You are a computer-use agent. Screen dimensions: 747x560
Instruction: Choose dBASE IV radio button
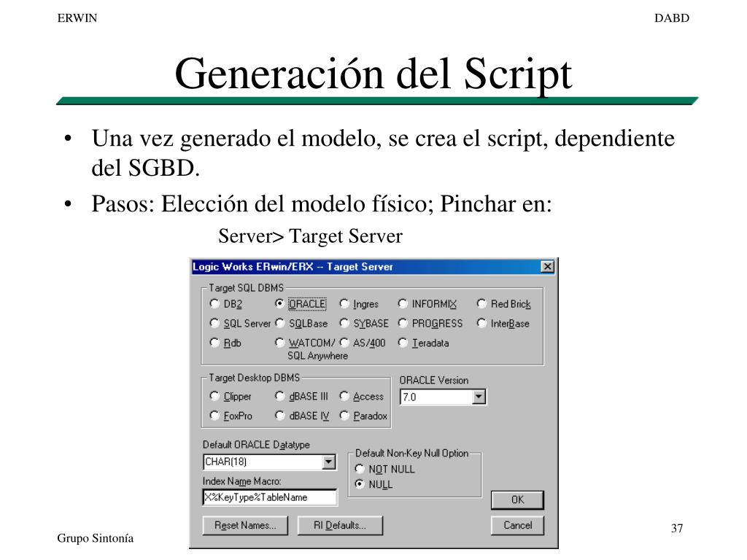pos(279,416)
